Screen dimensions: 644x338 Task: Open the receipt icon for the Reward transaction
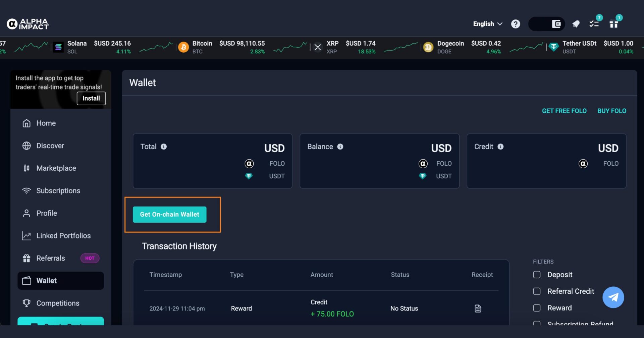(478, 308)
